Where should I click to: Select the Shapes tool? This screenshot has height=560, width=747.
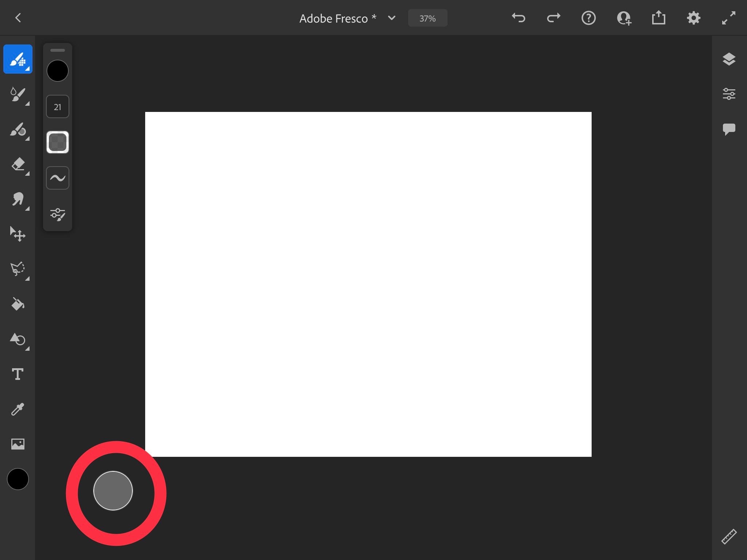point(18,339)
